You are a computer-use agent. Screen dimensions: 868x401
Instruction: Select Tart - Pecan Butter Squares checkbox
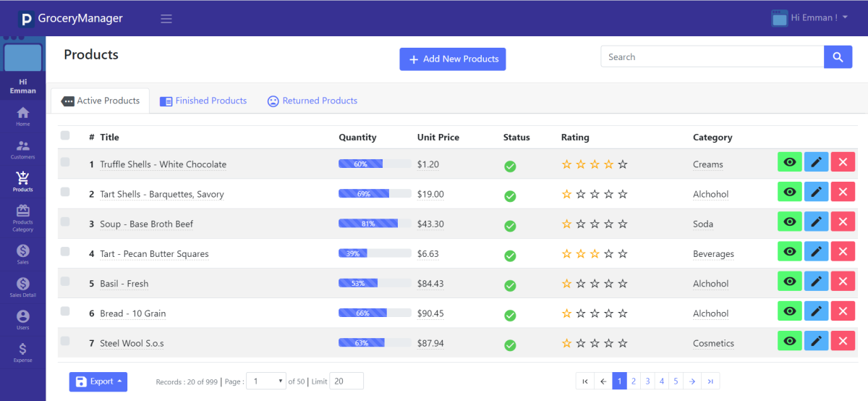[65, 251]
